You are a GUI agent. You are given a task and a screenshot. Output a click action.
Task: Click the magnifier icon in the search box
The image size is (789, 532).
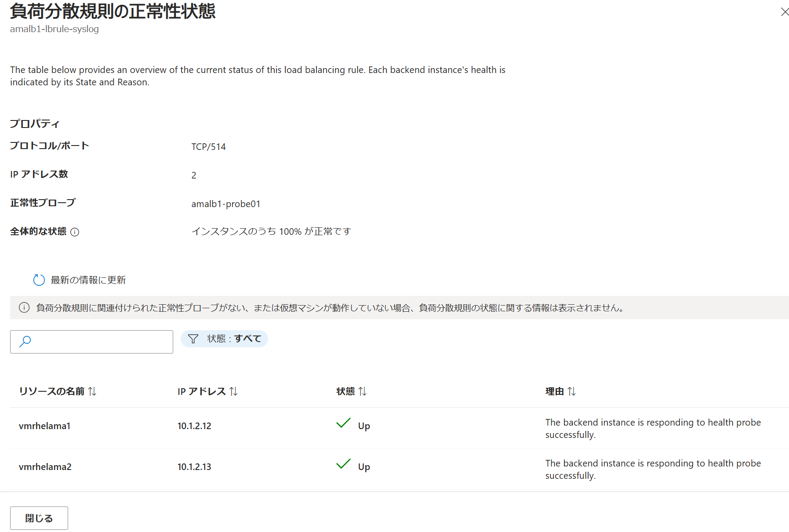pos(25,342)
